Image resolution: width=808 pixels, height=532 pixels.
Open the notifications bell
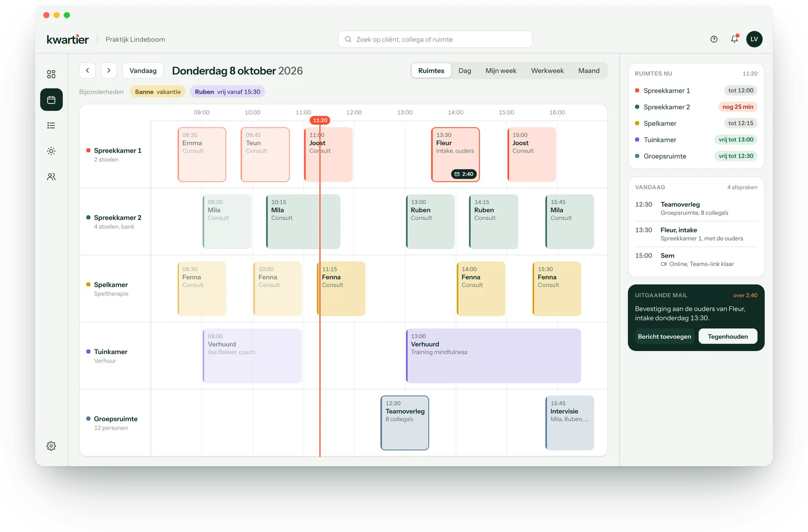[x=734, y=39]
